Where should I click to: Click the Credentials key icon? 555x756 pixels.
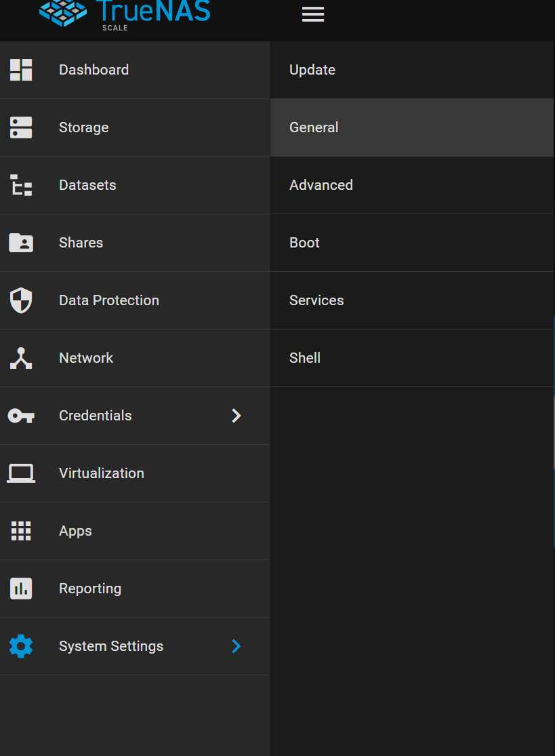21,416
